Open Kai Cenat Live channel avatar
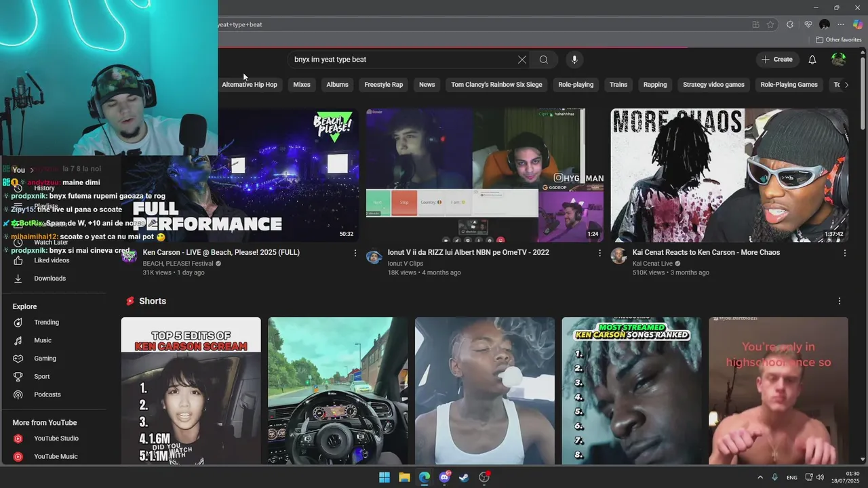 coord(618,256)
